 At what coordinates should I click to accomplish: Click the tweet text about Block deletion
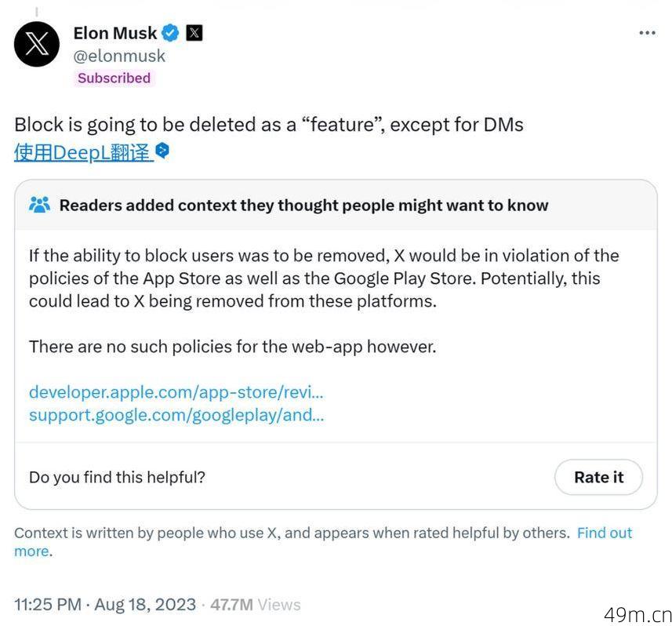[269, 125]
